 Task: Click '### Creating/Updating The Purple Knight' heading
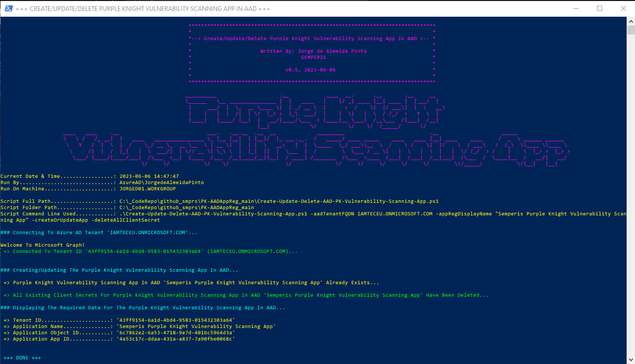(x=119, y=270)
